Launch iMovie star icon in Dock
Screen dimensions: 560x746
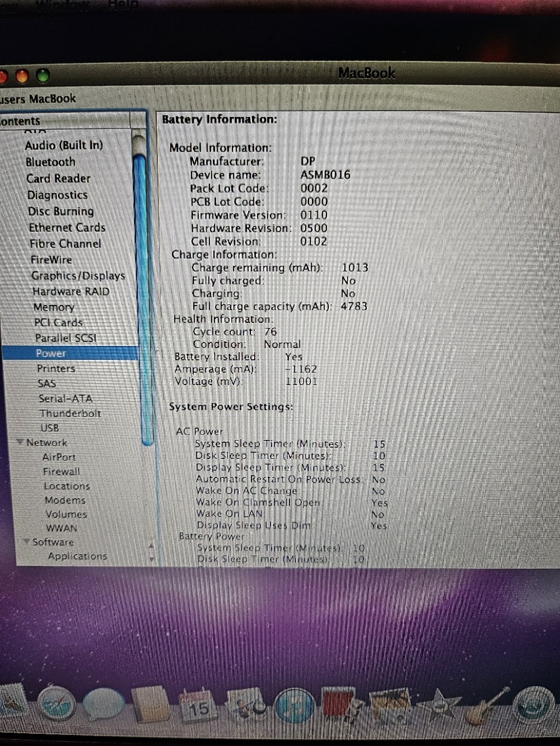click(439, 707)
